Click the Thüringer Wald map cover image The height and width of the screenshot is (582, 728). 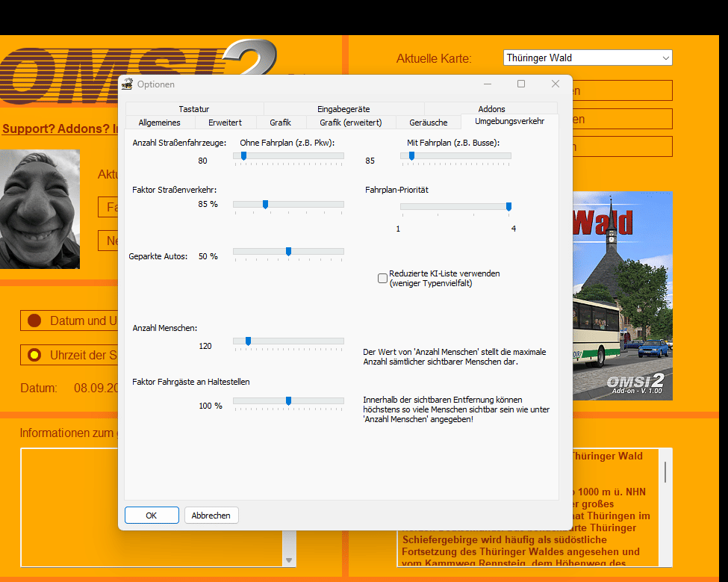point(622,295)
